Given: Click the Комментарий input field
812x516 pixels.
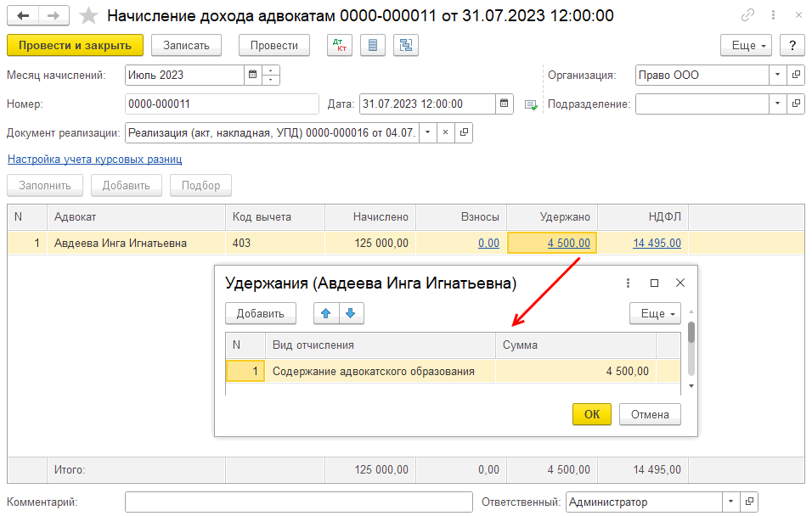Looking at the screenshot, I should tap(298, 502).
